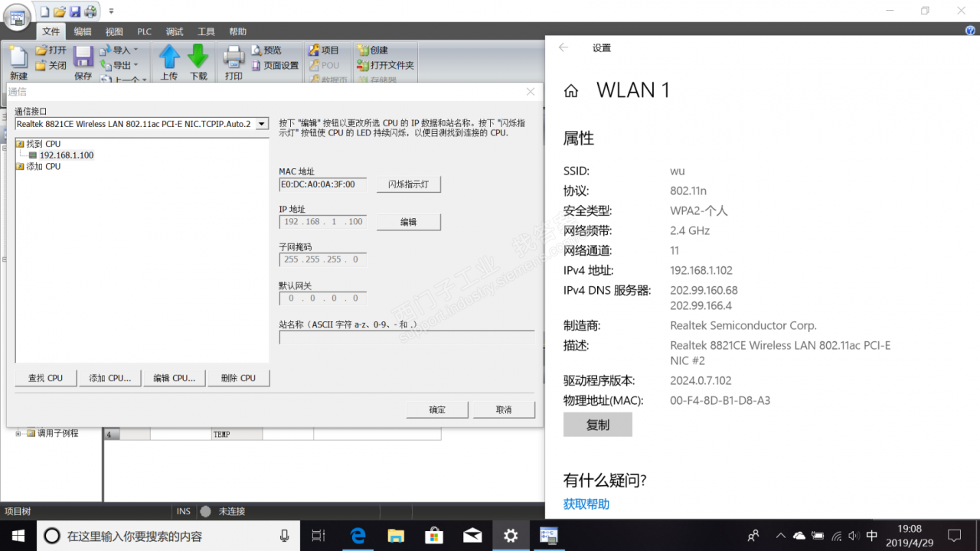Click the new document icon in quick access bar

click(x=44, y=11)
